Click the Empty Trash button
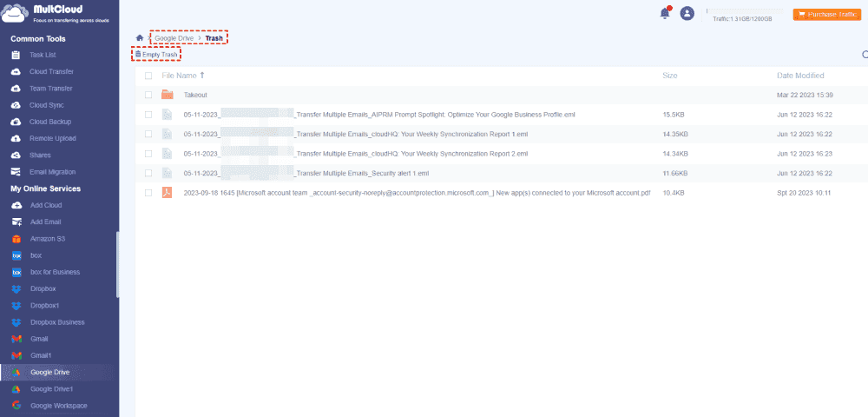The width and height of the screenshot is (868, 417). coord(156,55)
